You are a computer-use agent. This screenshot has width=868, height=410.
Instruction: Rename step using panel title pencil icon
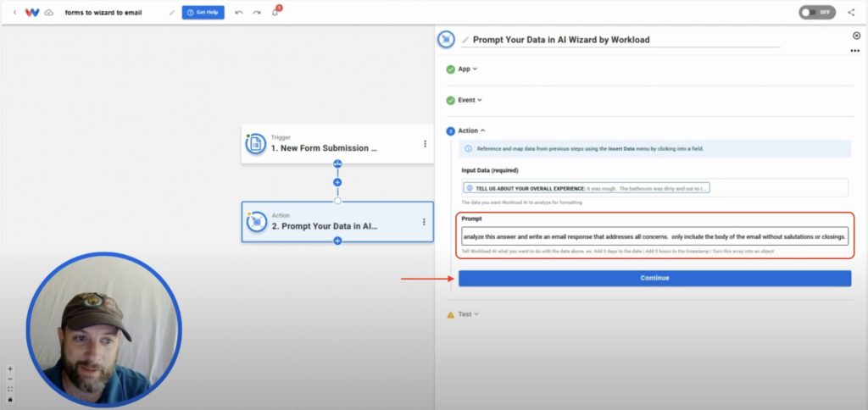click(465, 40)
